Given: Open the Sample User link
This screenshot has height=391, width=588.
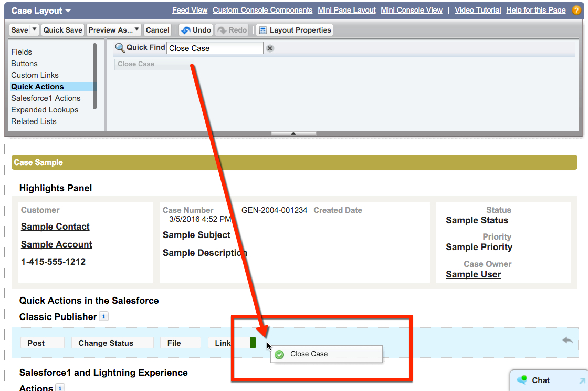Looking at the screenshot, I should (x=473, y=274).
